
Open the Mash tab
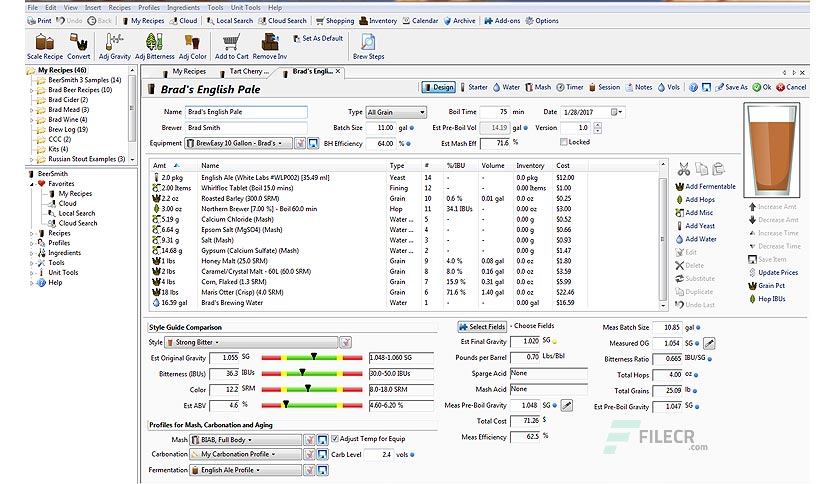pos(538,87)
